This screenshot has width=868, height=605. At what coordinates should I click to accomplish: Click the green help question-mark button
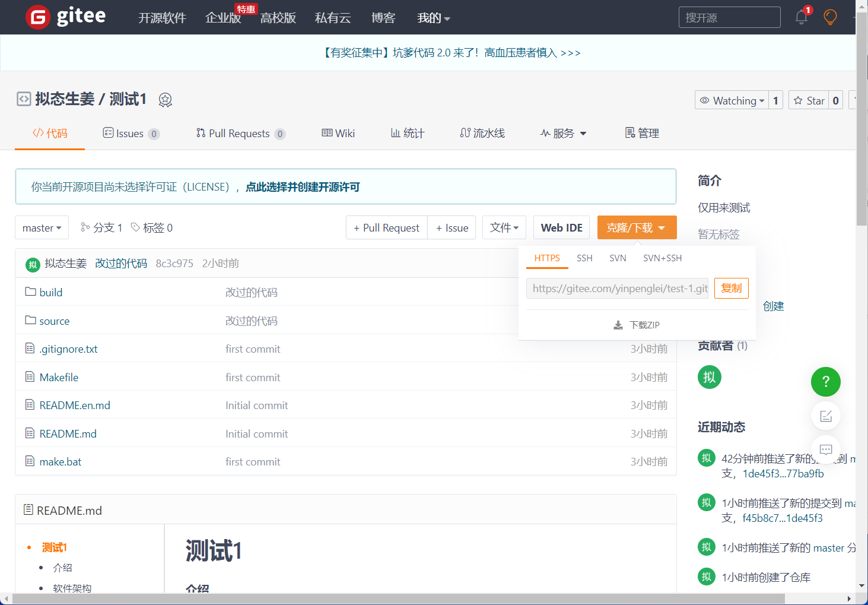826,382
